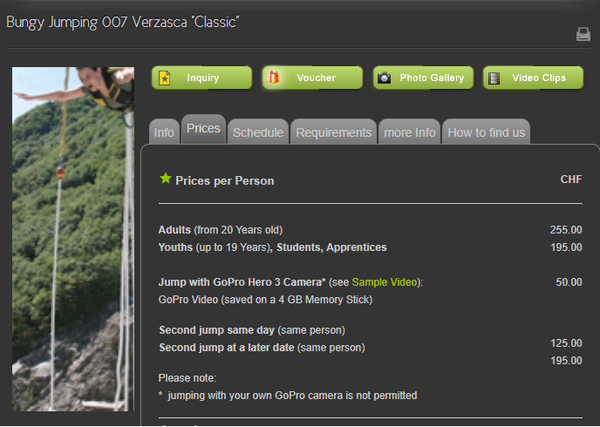Click the gift box icon on Voucher
Image resolution: width=600 pixels, height=427 pixels.
coord(275,78)
